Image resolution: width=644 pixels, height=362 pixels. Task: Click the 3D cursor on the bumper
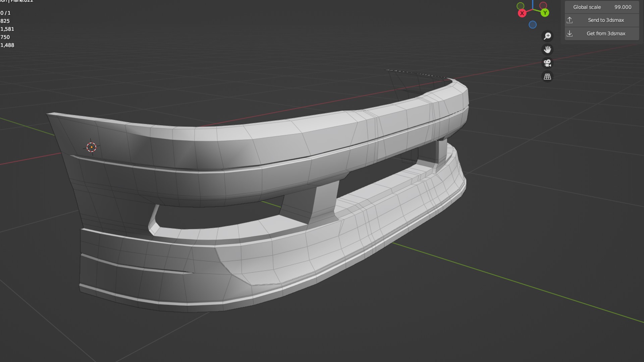click(x=91, y=147)
